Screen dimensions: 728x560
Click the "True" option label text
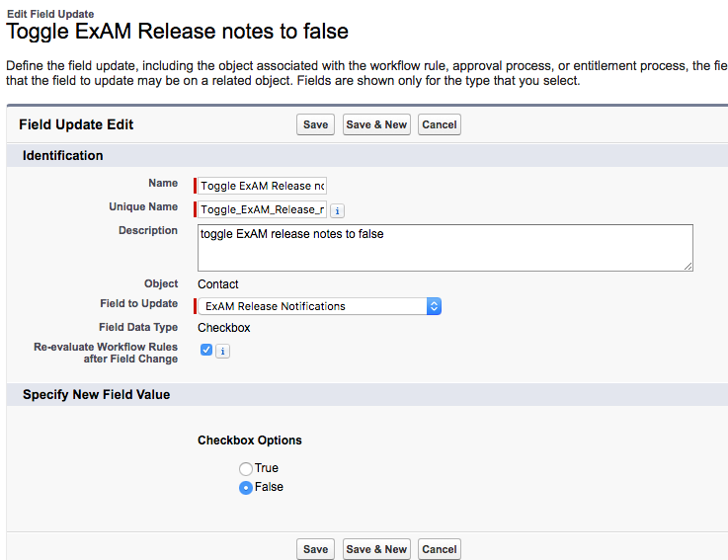tap(267, 468)
